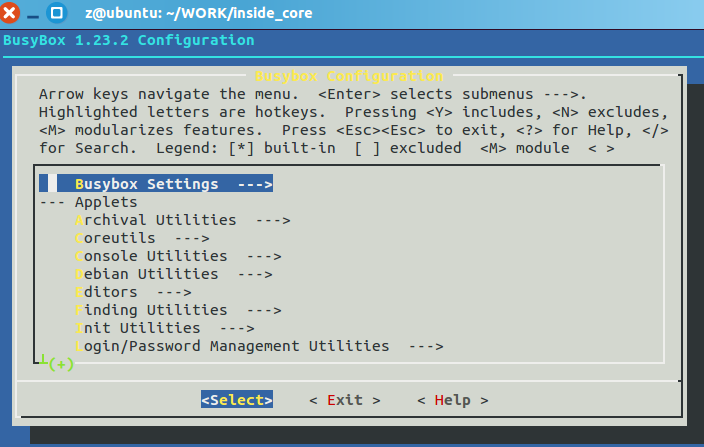Click the < Help > button
The image size is (704, 447).
tap(453, 399)
